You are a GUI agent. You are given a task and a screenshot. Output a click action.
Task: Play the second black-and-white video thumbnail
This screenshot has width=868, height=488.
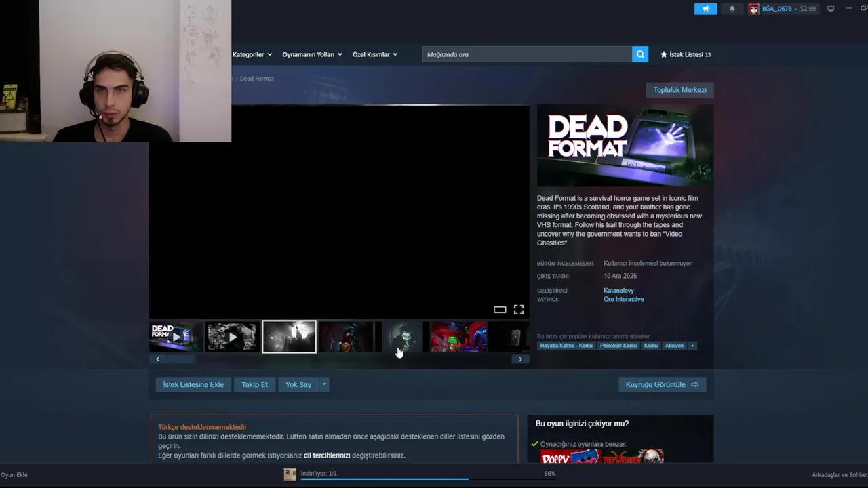[x=233, y=337]
